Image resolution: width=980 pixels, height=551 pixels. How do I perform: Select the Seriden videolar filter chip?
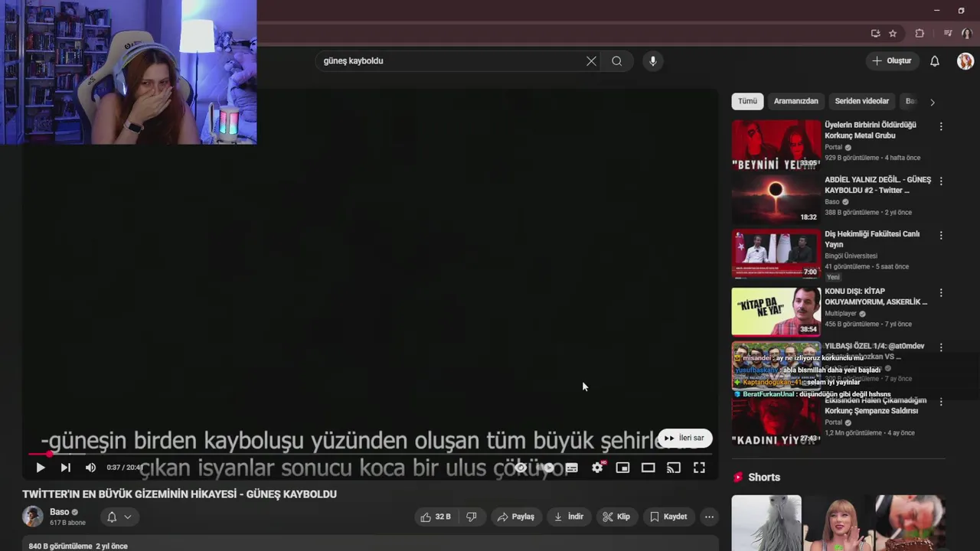pyautogui.click(x=862, y=101)
